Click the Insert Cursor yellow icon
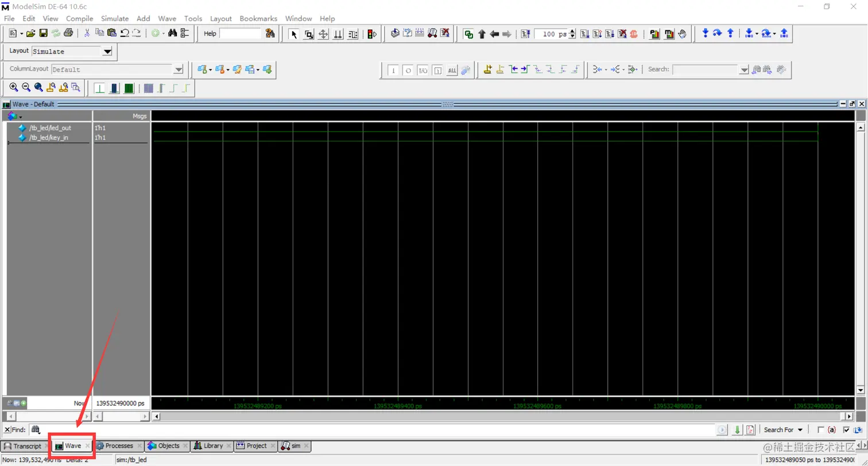Screen dimensions: 868x466 pos(487,70)
